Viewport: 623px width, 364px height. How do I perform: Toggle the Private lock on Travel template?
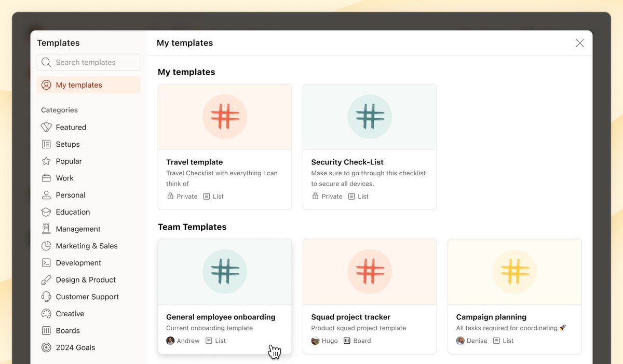click(170, 196)
